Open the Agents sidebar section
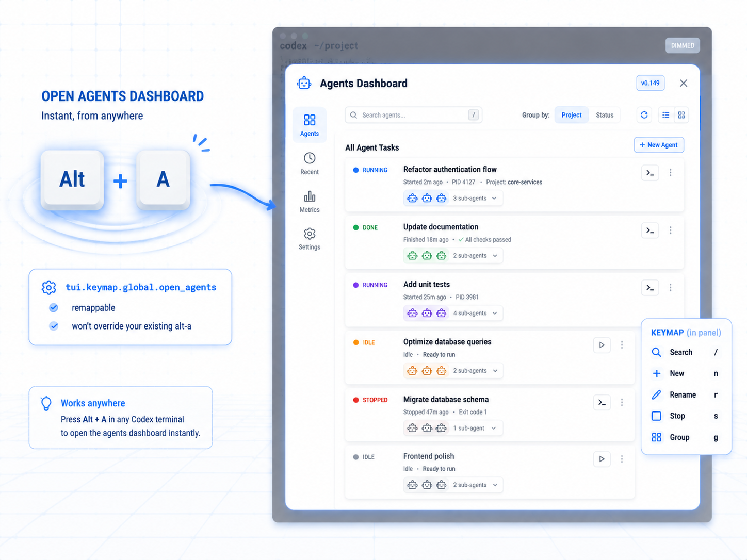Screen dimensions: 747x560 310,125
